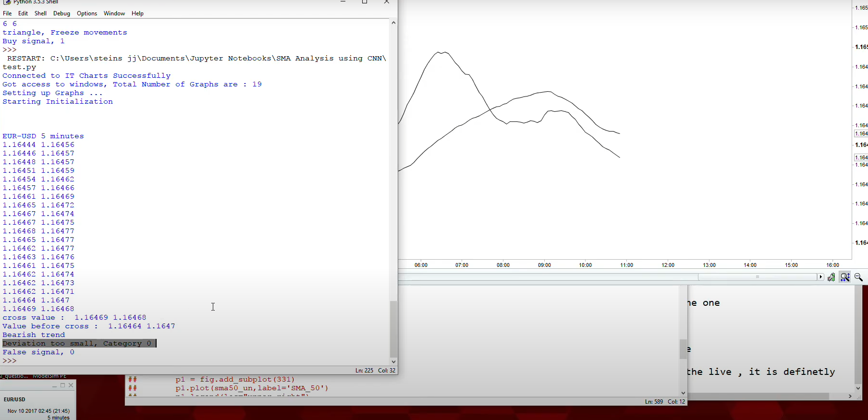The height and width of the screenshot is (420, 868).
Task: Click the 'cross value : 1.16469 1.16468' line
Action: (x=74, y=318)
